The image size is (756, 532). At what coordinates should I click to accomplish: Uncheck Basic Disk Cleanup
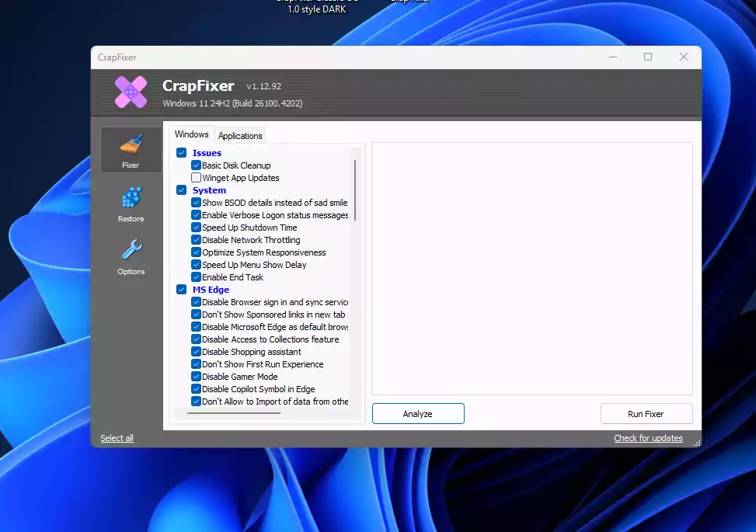click(x=196, y=165)
